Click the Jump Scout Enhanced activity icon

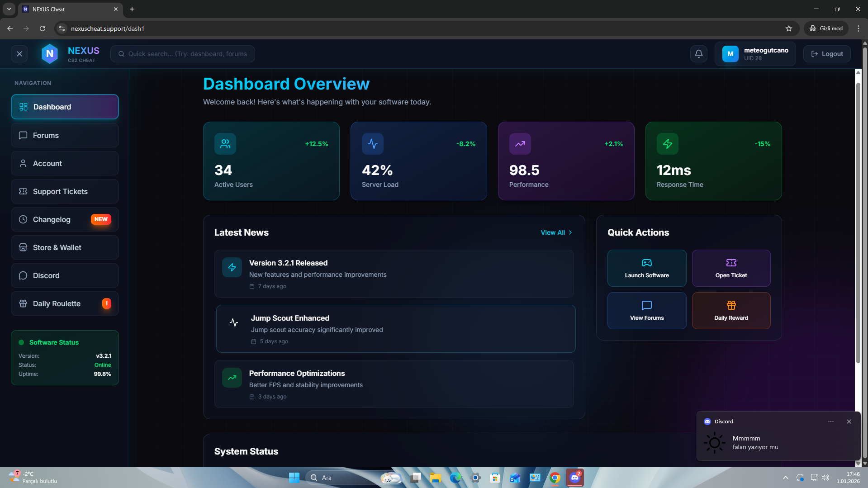(234, 322)
